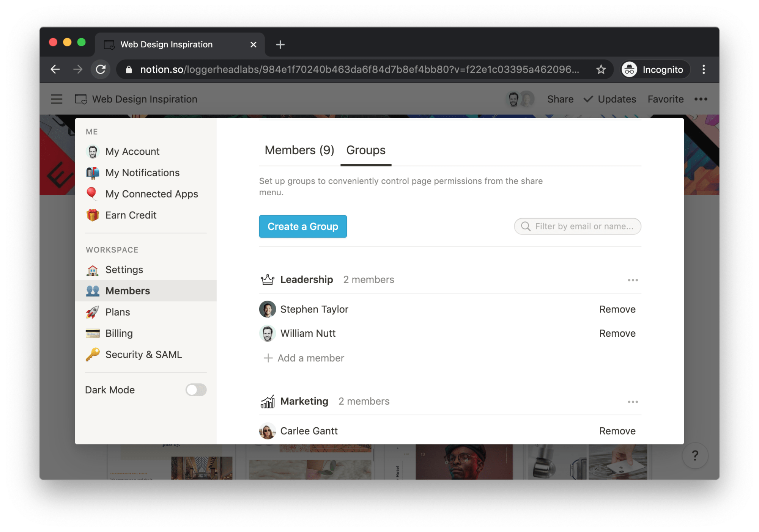Open Billing in workspace sidebar
The width and height of the screenshot is (759, 532).
pos(119,333)
